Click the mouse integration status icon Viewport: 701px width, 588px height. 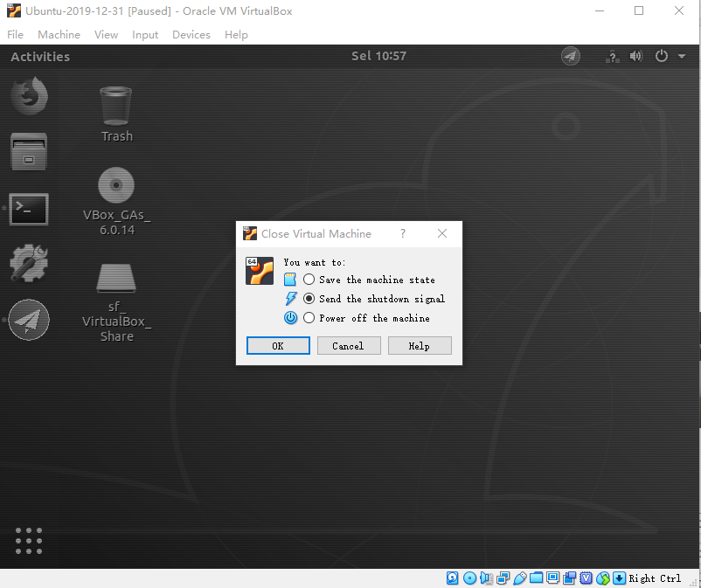pyautogui.click(x=602, y=578)
